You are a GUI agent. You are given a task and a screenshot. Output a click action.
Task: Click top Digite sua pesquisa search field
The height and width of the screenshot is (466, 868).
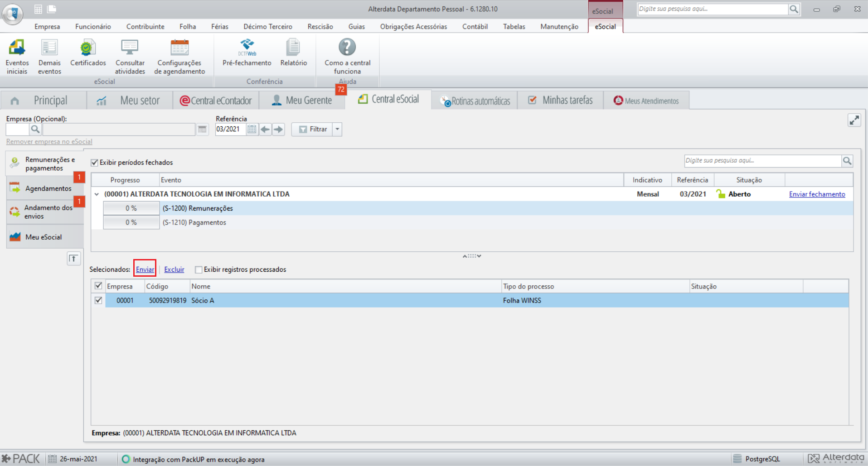pos(713,9)
